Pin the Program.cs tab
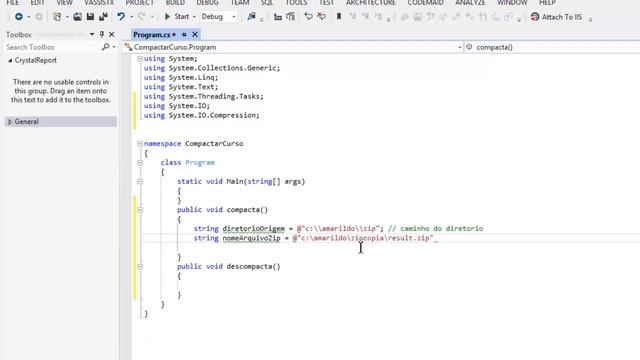The height and width of the screenshot is (360, 640). [184, 35]
